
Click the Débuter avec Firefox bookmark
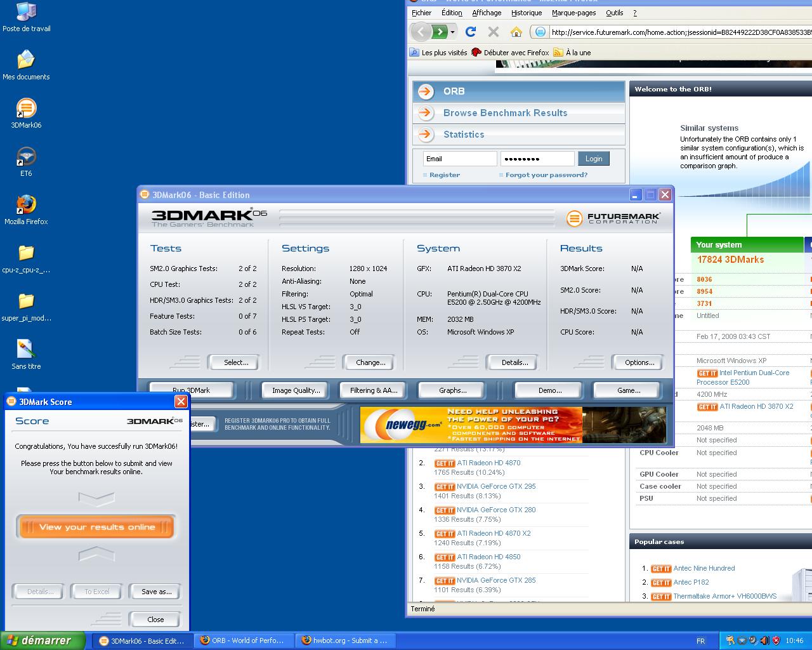pos(511,53)
